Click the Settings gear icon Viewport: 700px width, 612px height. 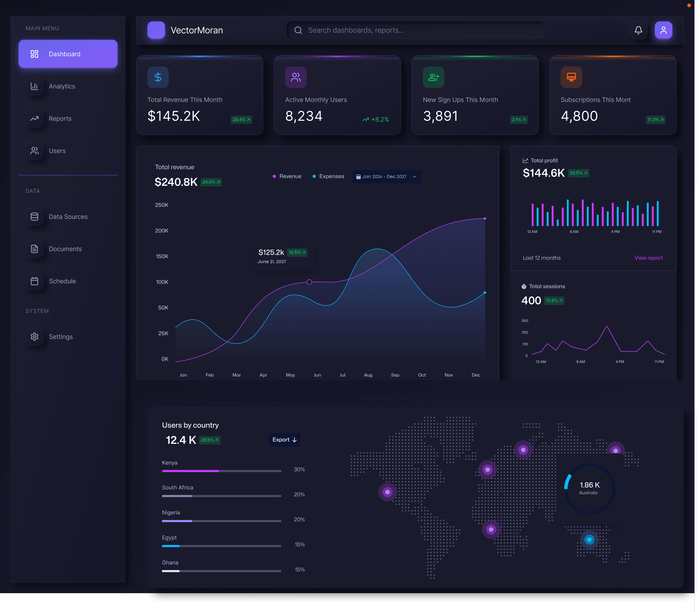point(34,337)
